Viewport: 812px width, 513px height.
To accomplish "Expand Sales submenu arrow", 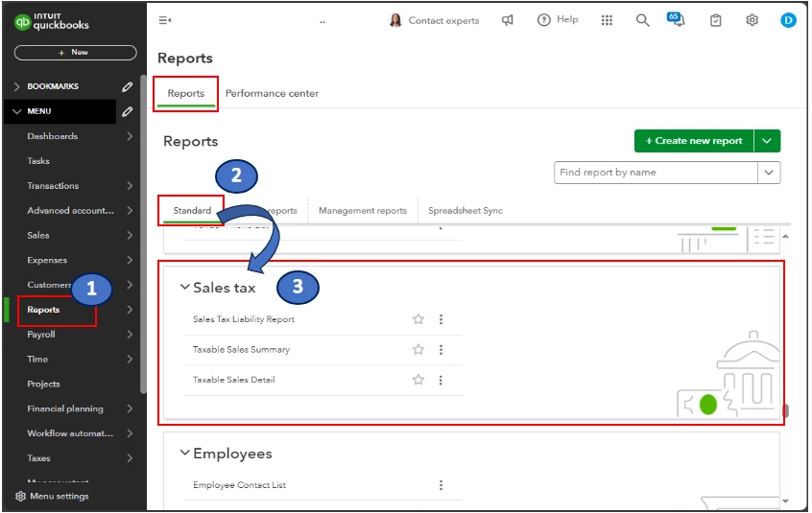I will tap(130, 235).
